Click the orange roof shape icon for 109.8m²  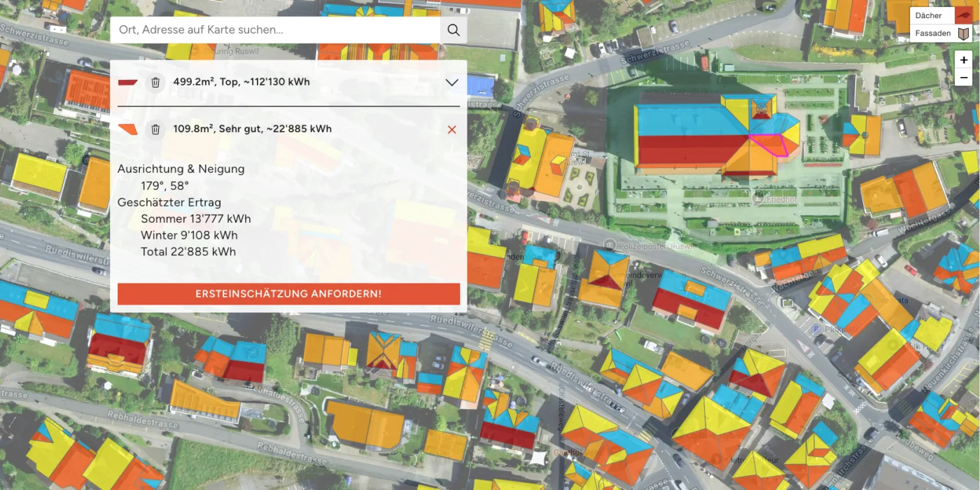coord(128,129)
